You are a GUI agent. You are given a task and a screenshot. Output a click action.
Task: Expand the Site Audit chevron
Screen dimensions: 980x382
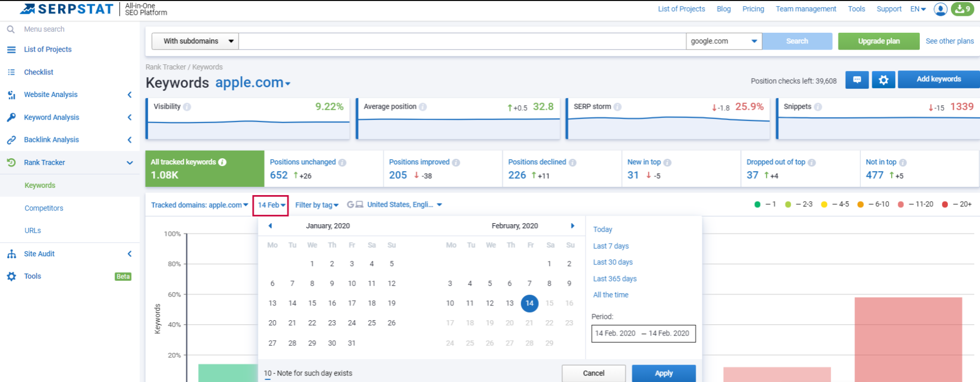(x=130, y=254)
